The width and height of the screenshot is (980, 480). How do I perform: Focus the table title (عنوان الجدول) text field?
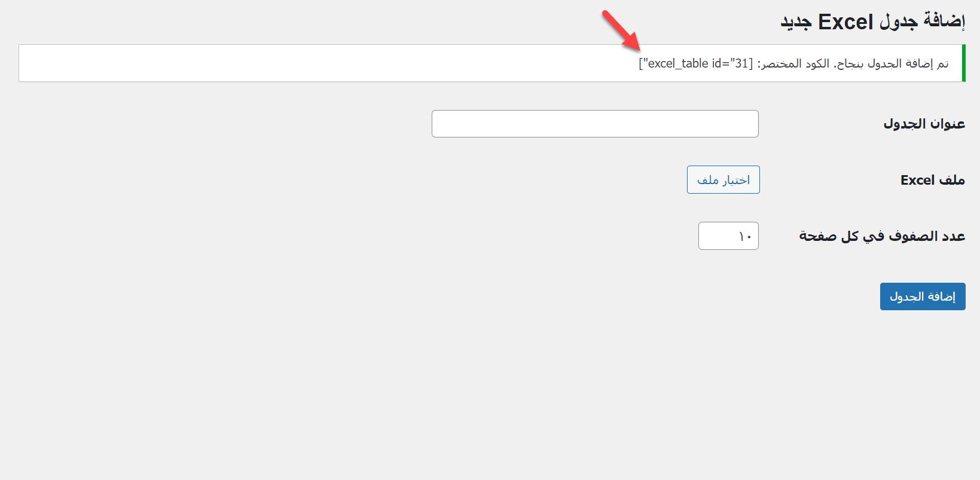[x=595, y=124]
